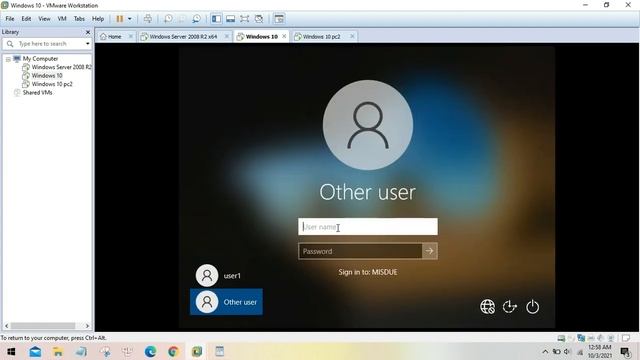Viewport: 640px width, 360px height.
Task: Close the Home tab
Action: point(131,37)
